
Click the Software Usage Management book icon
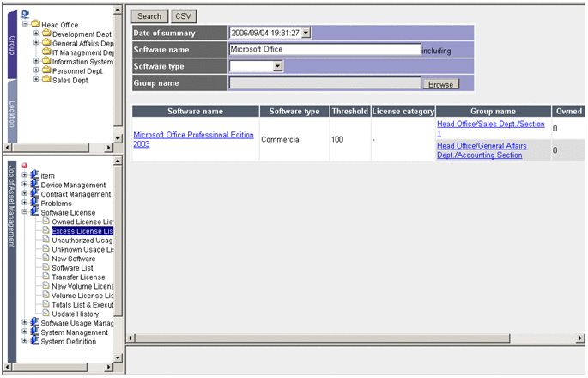pos(35,322)
